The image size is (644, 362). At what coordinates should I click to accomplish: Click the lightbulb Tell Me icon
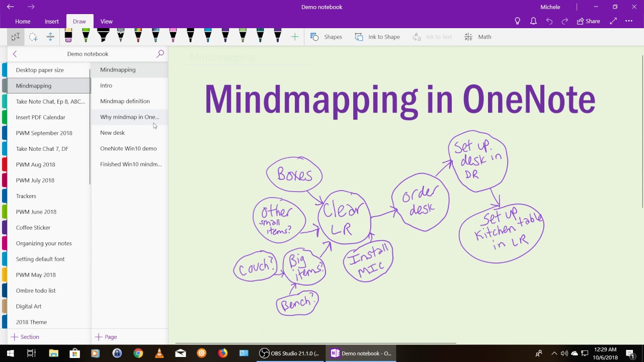pos(517,21)
